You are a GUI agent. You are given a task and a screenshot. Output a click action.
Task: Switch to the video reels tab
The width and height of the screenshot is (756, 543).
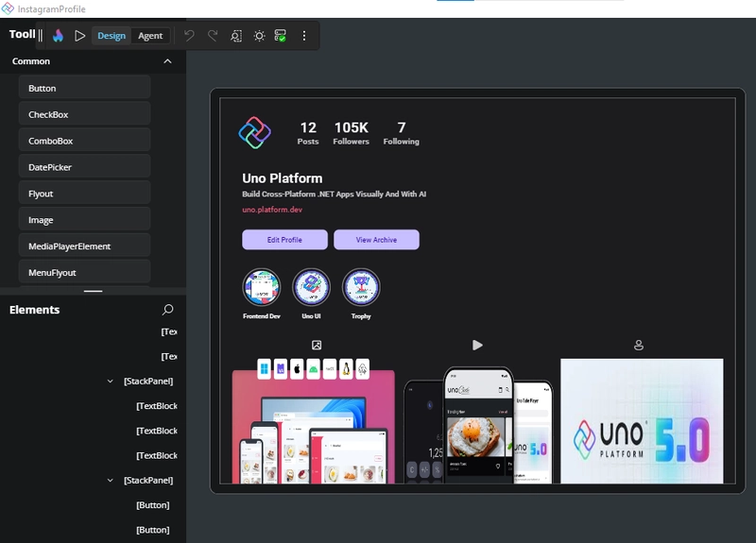click(477, 345)
